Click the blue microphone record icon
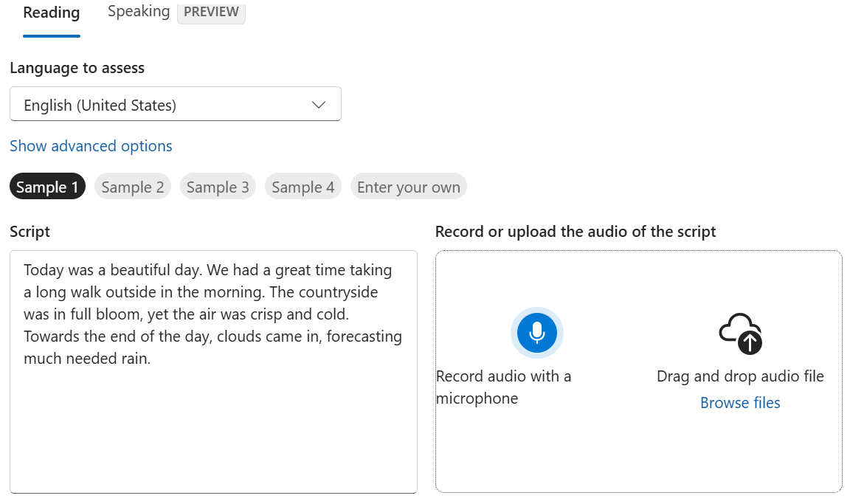850x504 pixels. coord(537,332)
